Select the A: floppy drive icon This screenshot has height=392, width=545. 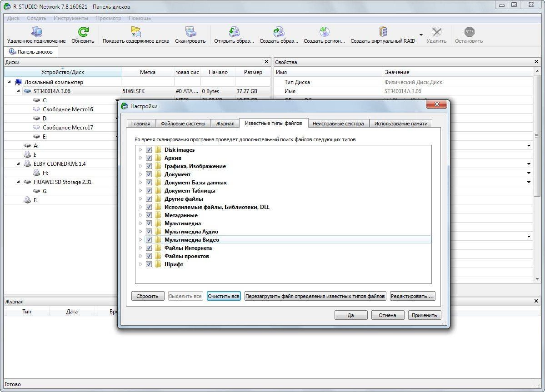pyautogui.click(x=27, y=145)
